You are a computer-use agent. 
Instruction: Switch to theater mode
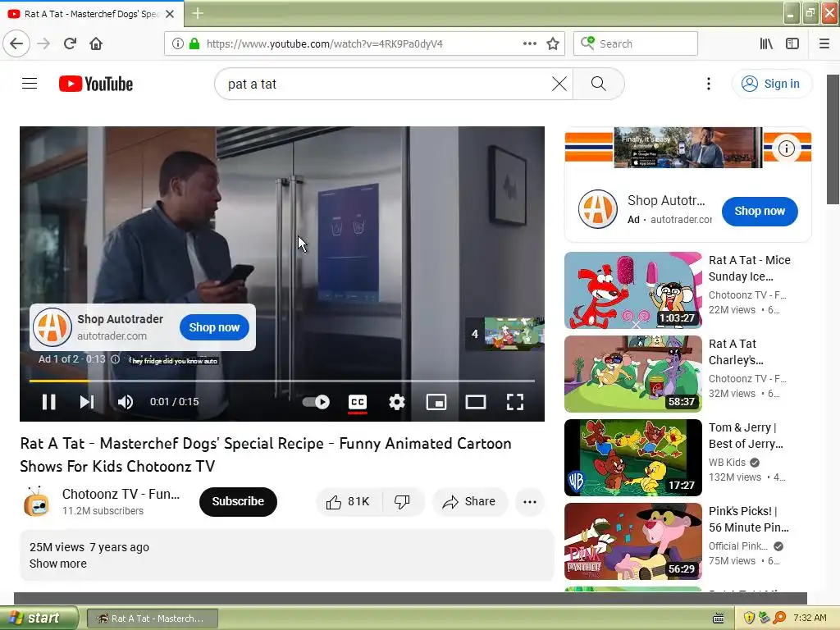coord(476,402)
